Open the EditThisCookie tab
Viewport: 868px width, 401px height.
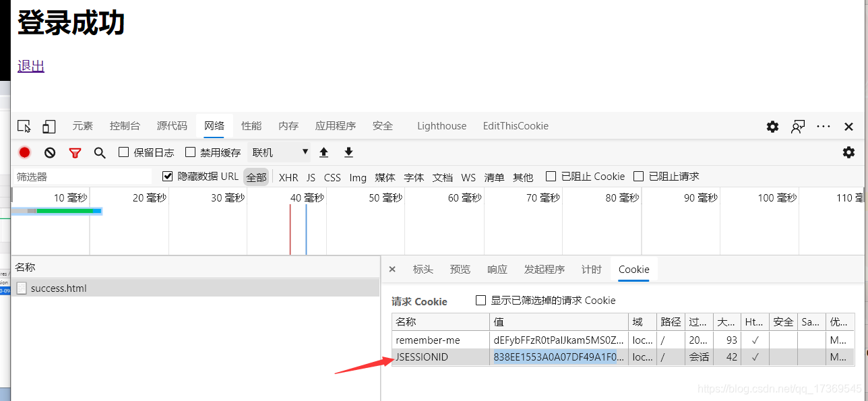(516, 126)
